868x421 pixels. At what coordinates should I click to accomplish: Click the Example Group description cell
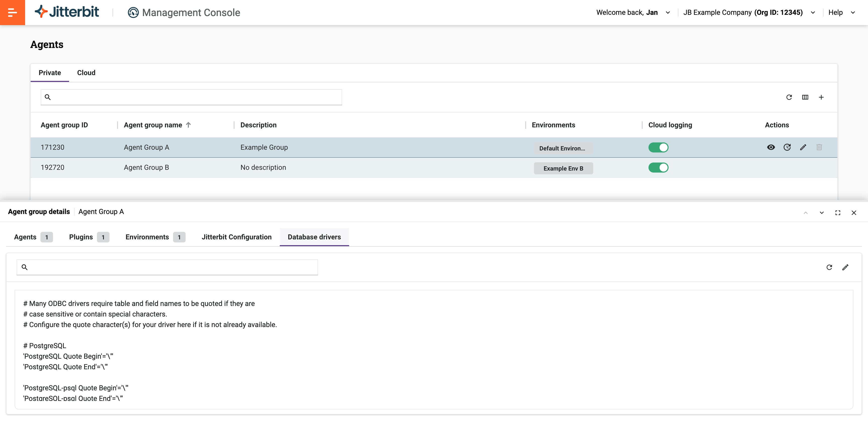tap(264, 147)
